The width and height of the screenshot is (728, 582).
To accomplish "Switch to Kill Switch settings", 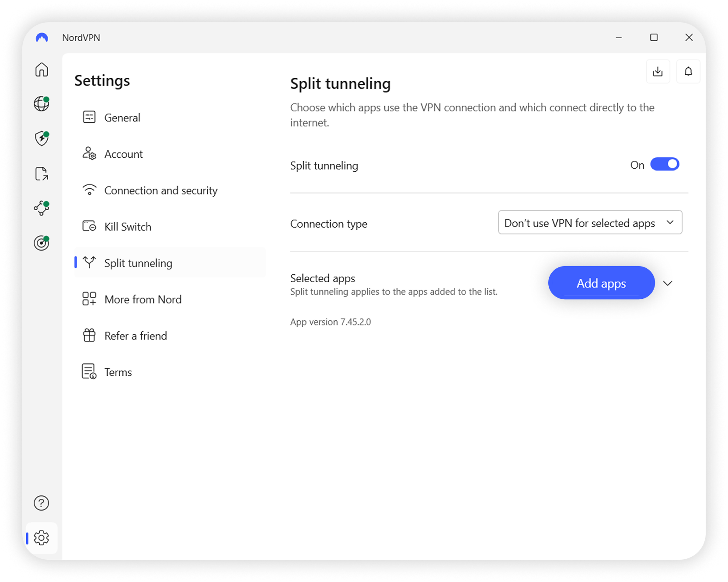I will pos(127,226).
